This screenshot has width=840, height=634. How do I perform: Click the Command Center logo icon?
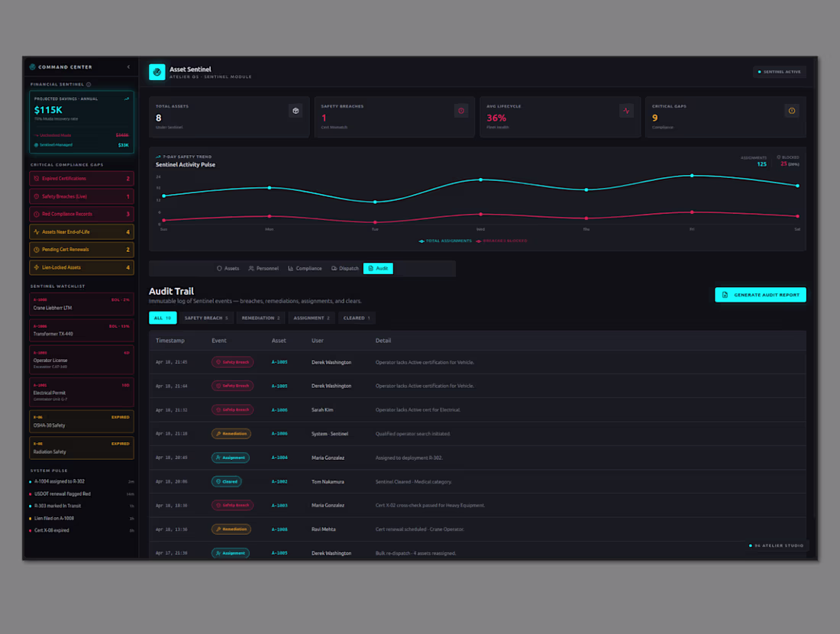pyautogui.click(x=32, y=67)
